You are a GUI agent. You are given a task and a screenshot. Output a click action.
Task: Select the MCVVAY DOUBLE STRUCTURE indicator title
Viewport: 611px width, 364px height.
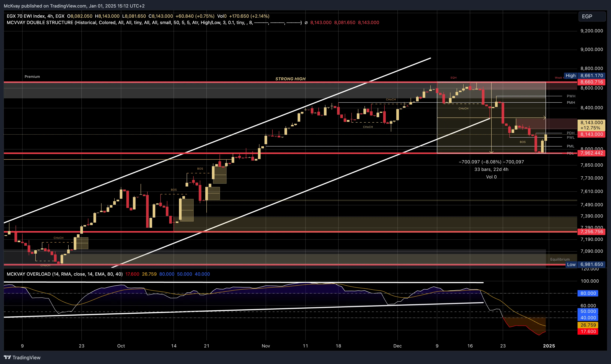click(x=40, y=23)
